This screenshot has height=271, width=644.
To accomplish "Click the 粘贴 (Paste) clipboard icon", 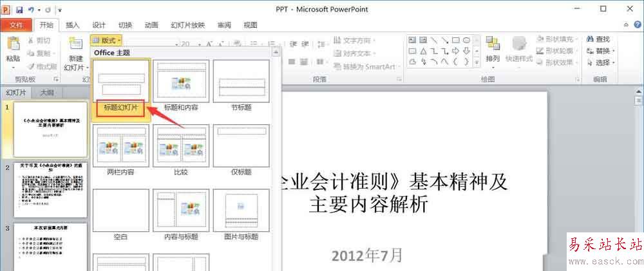I will (x=13, y=44).
